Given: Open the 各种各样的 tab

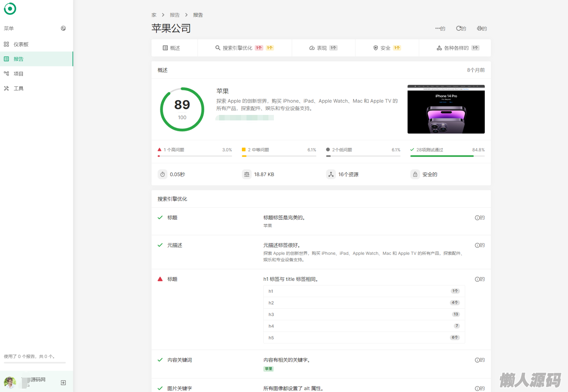Looking at the screenshot, I should pyautogui.click(x=456, y=48).
